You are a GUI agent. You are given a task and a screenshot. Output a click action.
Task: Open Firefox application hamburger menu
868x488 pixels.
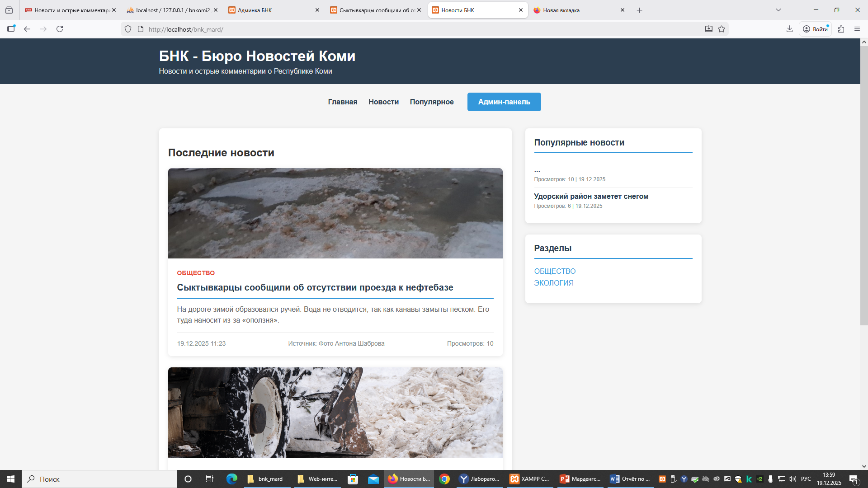(857, 29)
